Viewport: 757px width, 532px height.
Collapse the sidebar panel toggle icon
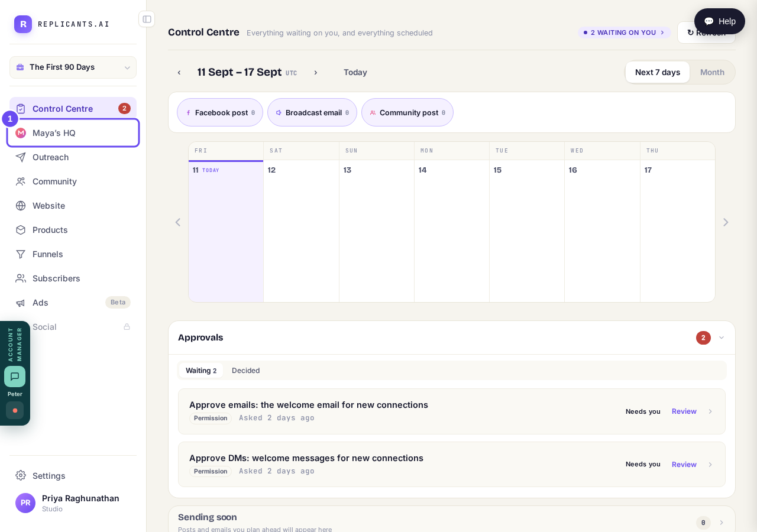[x=147, y=19]
